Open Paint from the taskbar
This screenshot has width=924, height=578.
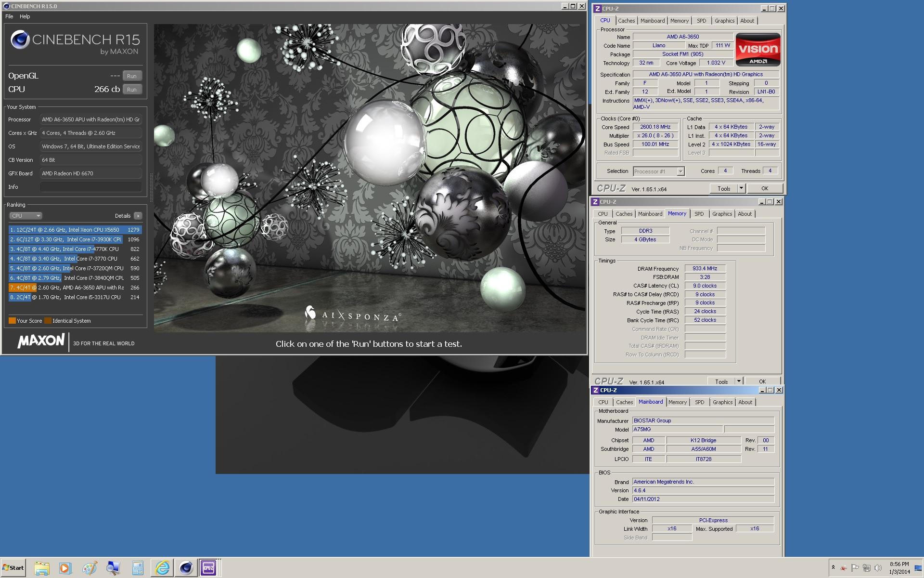[x=89, y=568]
